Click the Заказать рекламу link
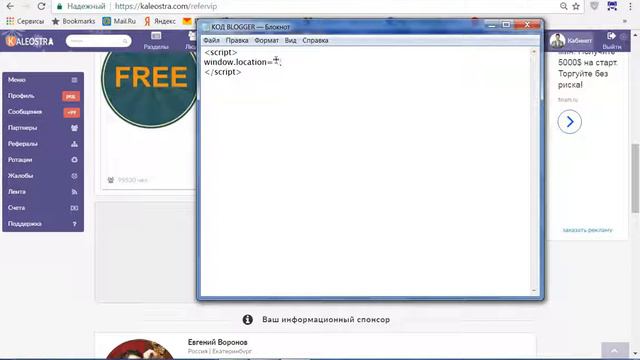Screen dimensions: 640x360 tap(587, 230)
